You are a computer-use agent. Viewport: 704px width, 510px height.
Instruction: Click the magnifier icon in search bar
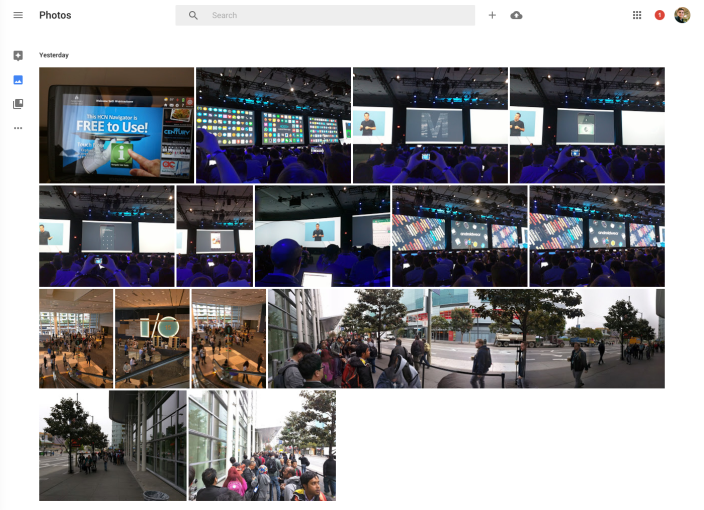tap(193, 16)
